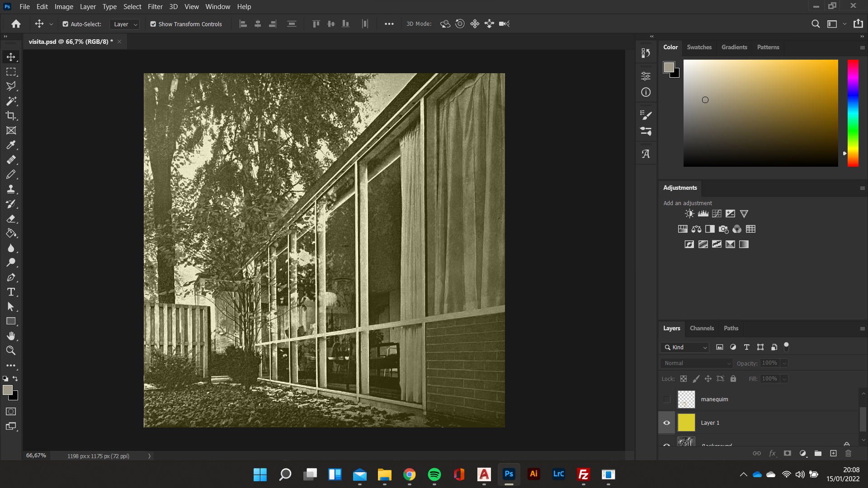Add a layer mask
This screenshot has width=868, height=488.
787,453
